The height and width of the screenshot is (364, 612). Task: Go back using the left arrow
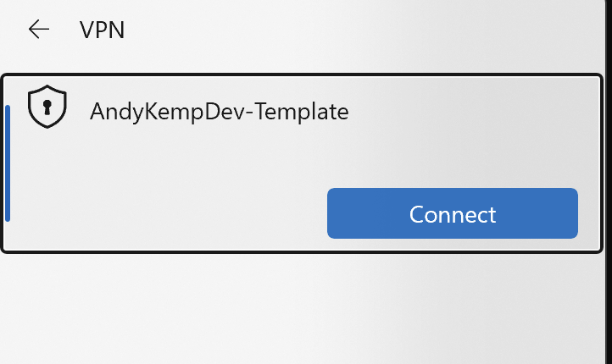39,30
